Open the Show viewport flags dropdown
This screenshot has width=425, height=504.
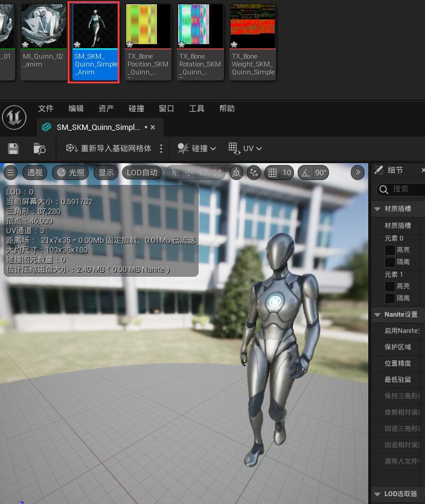point(106,173)
